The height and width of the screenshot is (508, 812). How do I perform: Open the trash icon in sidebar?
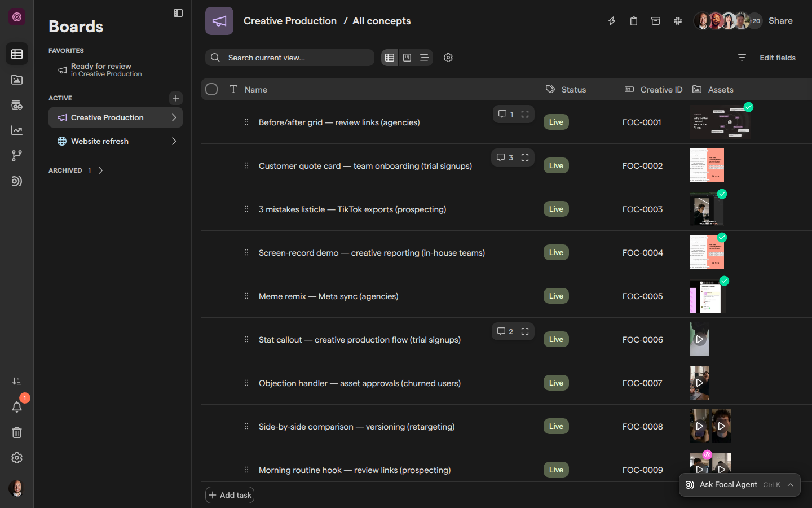pyautogui.click(x=17, y=432)
